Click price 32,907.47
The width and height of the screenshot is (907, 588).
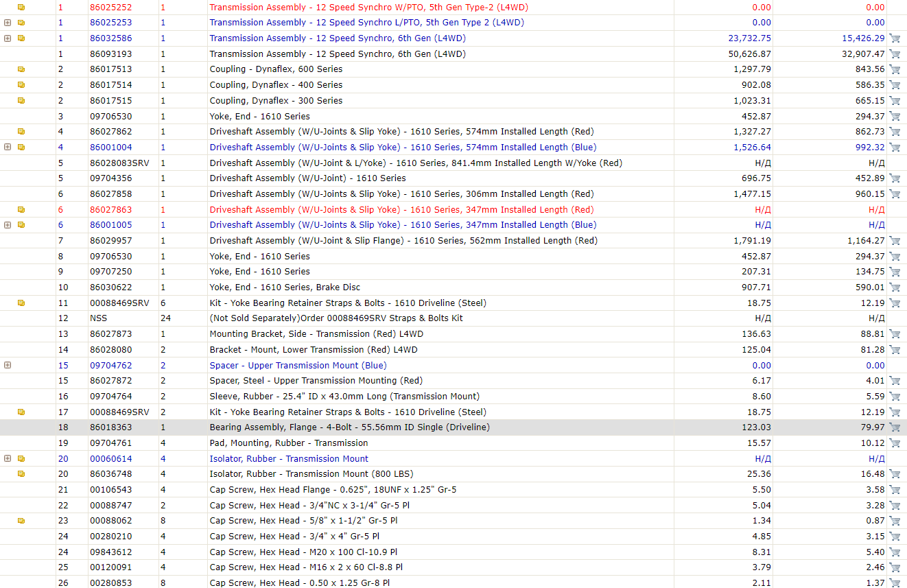pos(863,54)
